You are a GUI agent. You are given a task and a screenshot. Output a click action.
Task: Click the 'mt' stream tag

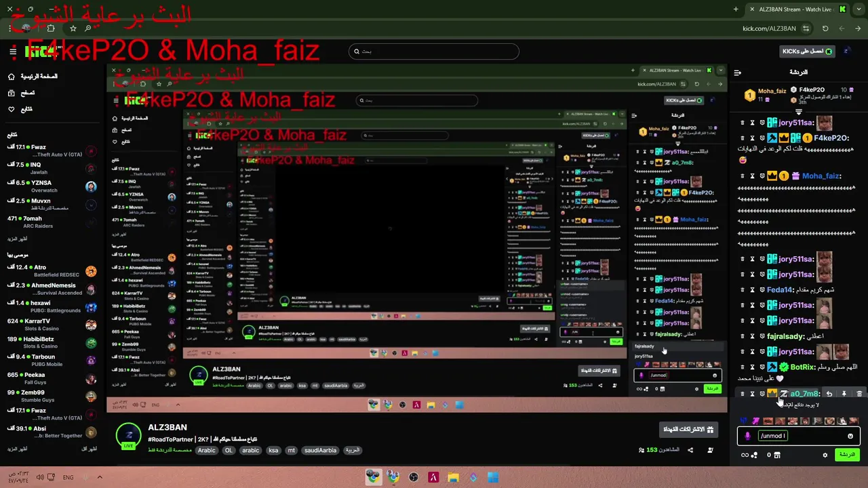[291, 450]
